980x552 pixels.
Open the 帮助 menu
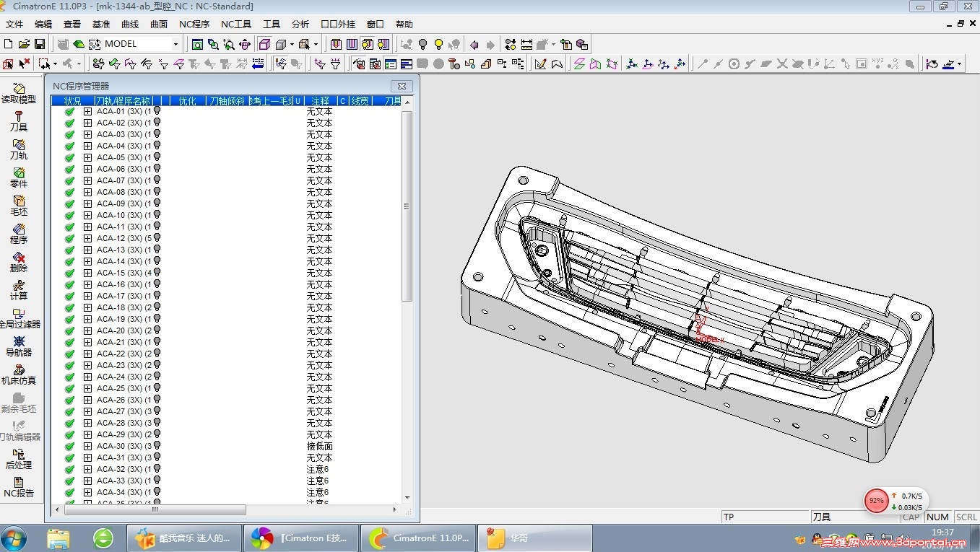click(404, 25)
